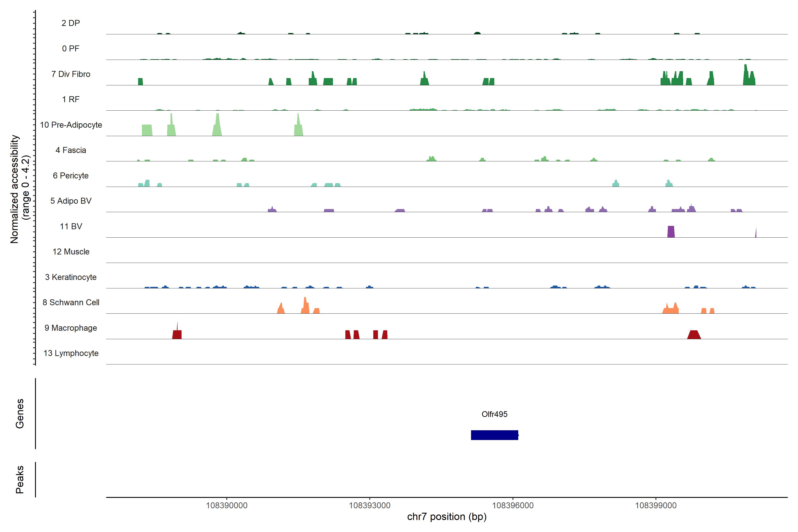Screen dimensions: 798x532
Task: Click the 3 Keratinocyte track label
Action: (70, 277)
